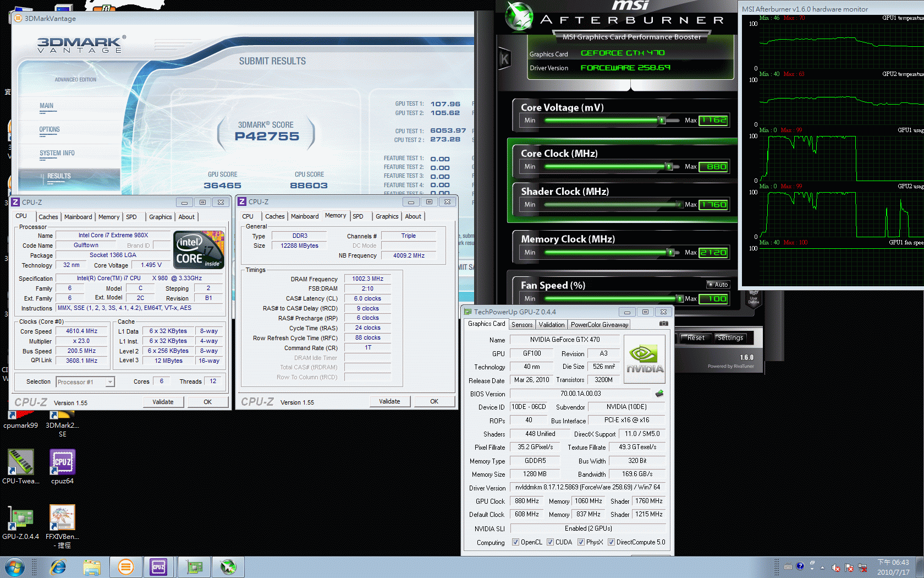Open the PowerColor Giveaway tab
The width and height of the screenshot is (924, 578).
[x=599, y=325]
